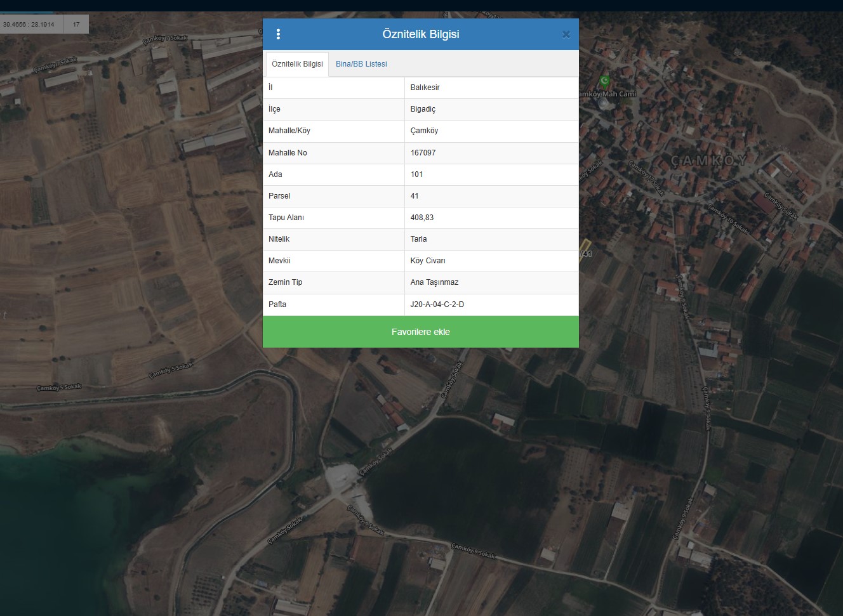Click the ÇAMKÖY village label on map

click(x=709, y=161)
